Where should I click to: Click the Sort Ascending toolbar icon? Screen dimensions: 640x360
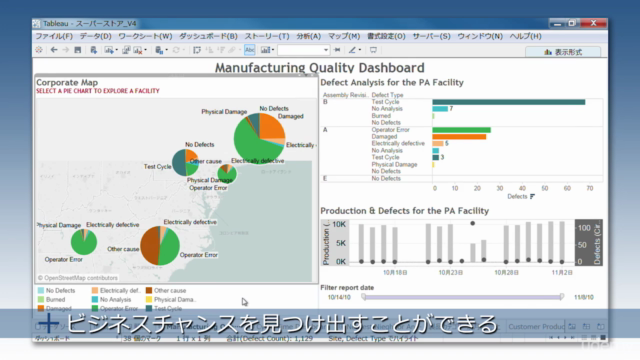click(209, 50)
